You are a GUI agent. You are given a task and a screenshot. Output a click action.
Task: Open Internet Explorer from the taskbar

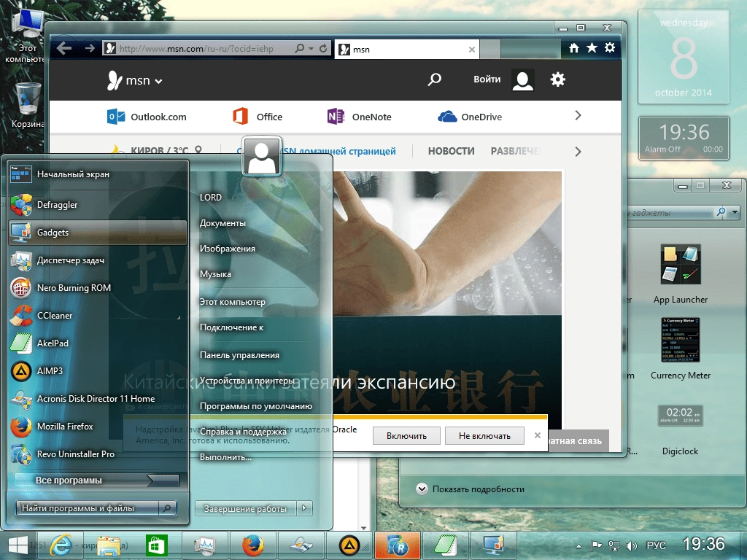tap(61, 545)
